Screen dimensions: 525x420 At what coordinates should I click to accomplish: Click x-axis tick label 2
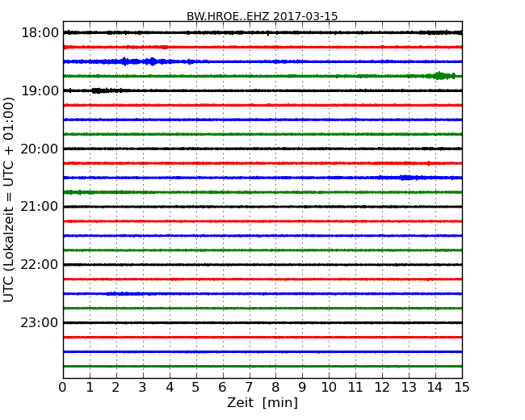[115, 387]
